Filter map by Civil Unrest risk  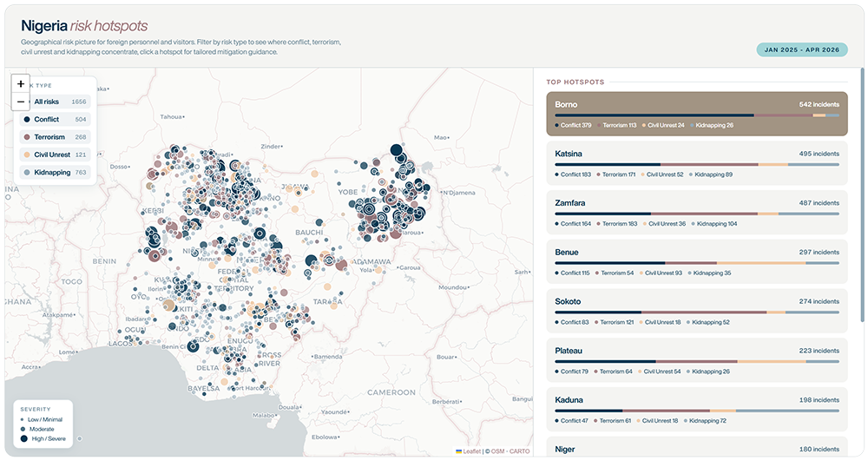(x=56, y=155)
